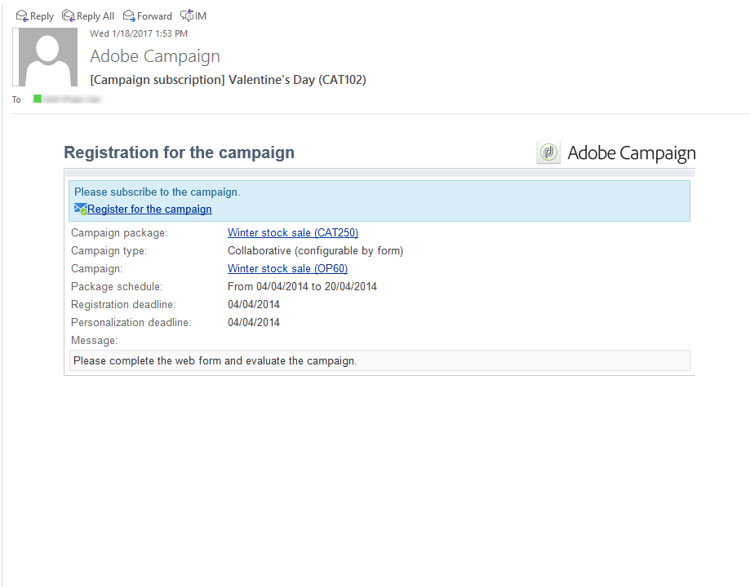Click the Registration deadline date value
Image resolution: width=750 pixels, height=587 pixels.
click(x=254, y=304)
